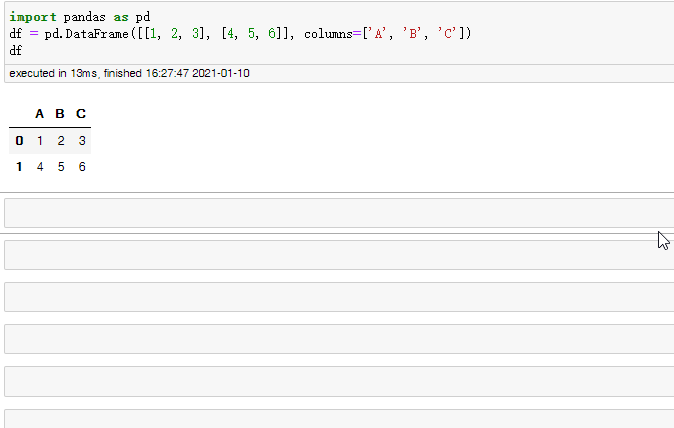Click 'columns' argument in the DataFrame line
The width and height of the screenshot is (674, 428).
tap(328, 34)
